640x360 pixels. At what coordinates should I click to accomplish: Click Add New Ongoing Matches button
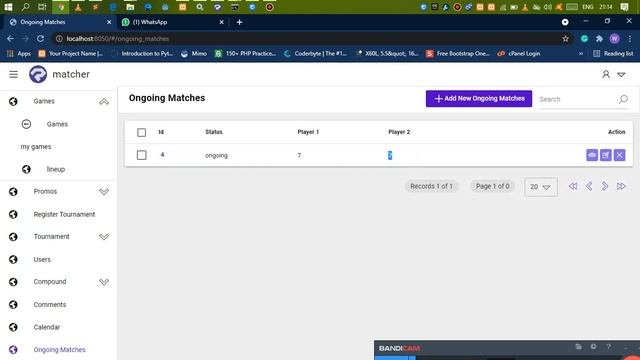tap(479, 99)
